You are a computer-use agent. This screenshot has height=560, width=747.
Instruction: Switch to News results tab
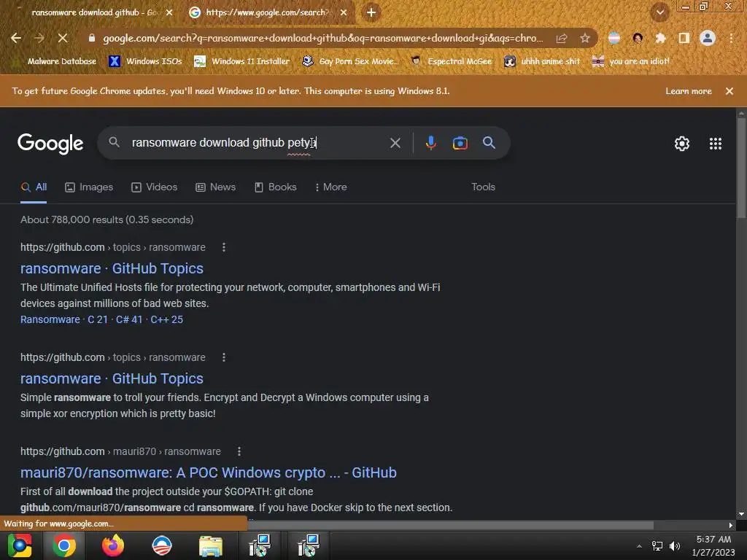(x=215, y=187)
